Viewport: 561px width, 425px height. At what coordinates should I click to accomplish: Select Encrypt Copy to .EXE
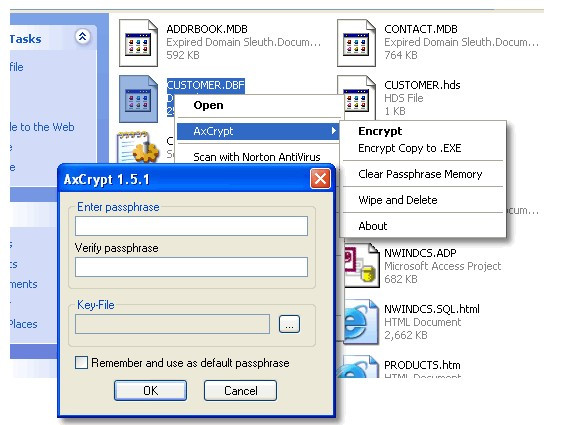pos(410,148)
